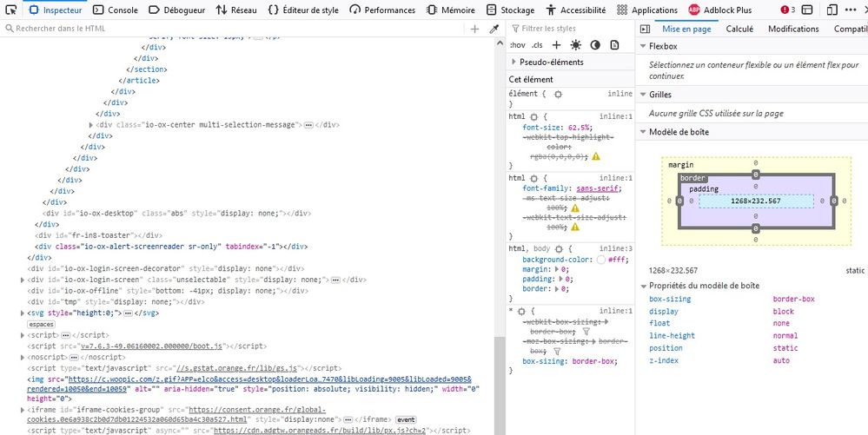This screenshot has height=435, width=868.
Task: Switch to the Accessibilité panel
Action: (x=575, y=10)
